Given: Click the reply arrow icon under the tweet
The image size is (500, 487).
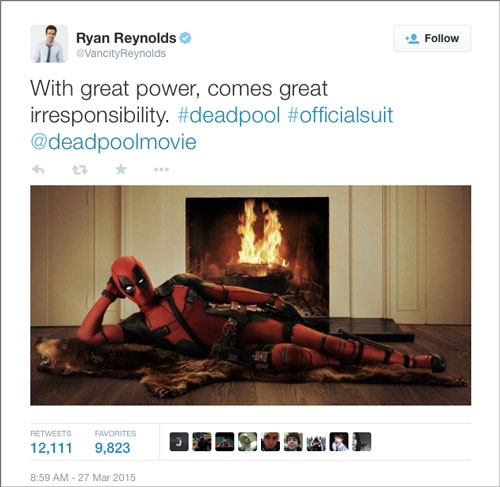Looking at the screenshot, I should tap(38, 170).
